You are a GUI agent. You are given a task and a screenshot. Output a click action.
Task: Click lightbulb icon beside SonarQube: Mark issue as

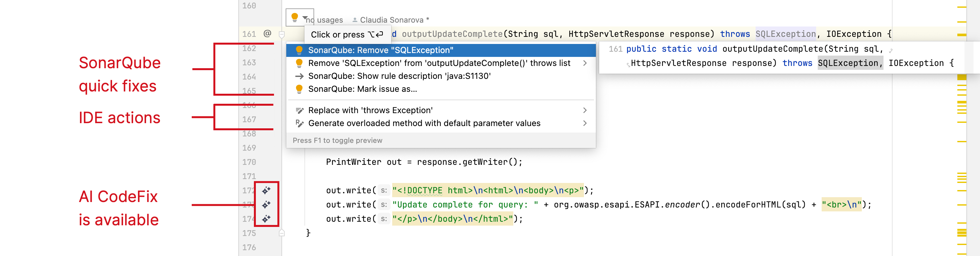pyautogui.click(x=299, y=89)
